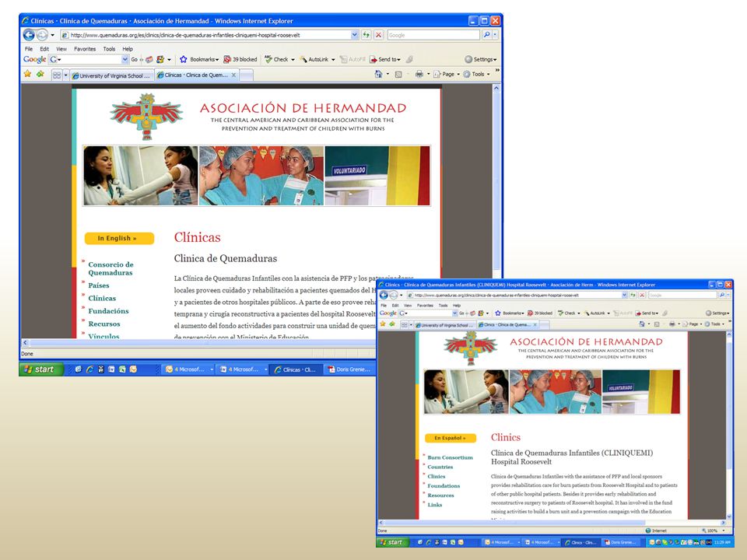Viewport: 747px width, 560px height.
Task: Open Google search box dropdown, Spanish window
Action: pyautogui.click(x=124, y=60)
